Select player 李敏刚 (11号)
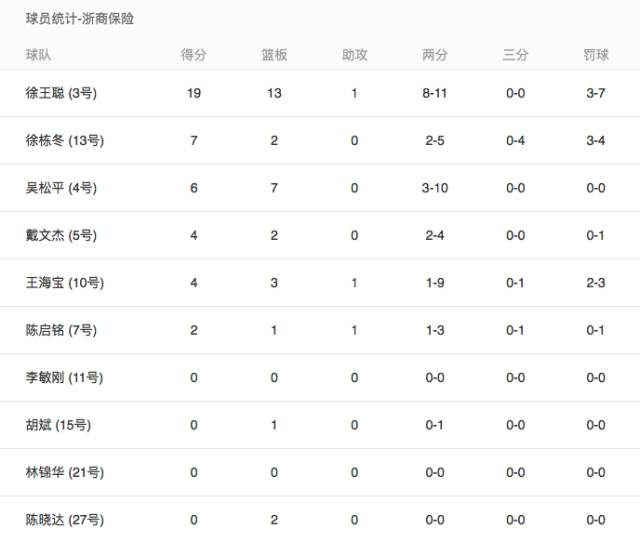 (x=64, y=378)
